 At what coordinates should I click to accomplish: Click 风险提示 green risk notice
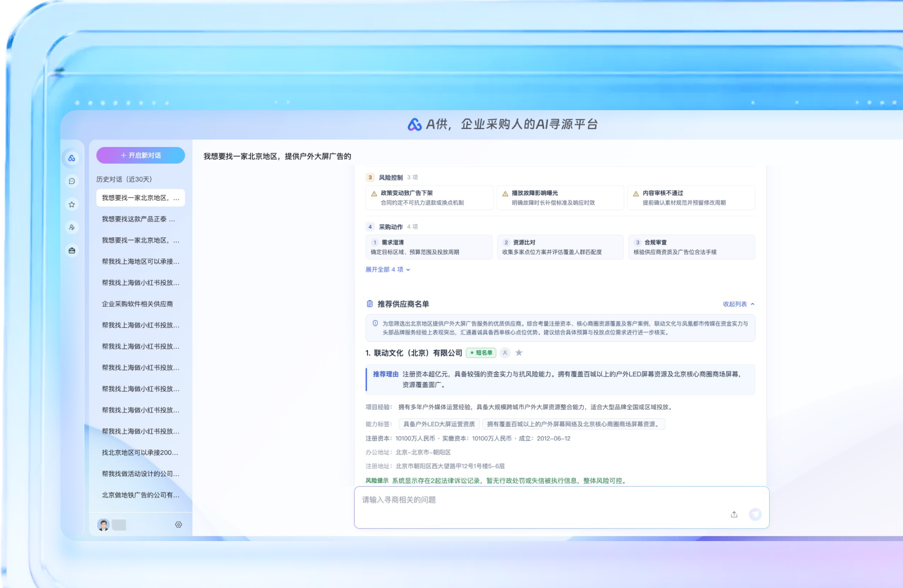[496, 481]
